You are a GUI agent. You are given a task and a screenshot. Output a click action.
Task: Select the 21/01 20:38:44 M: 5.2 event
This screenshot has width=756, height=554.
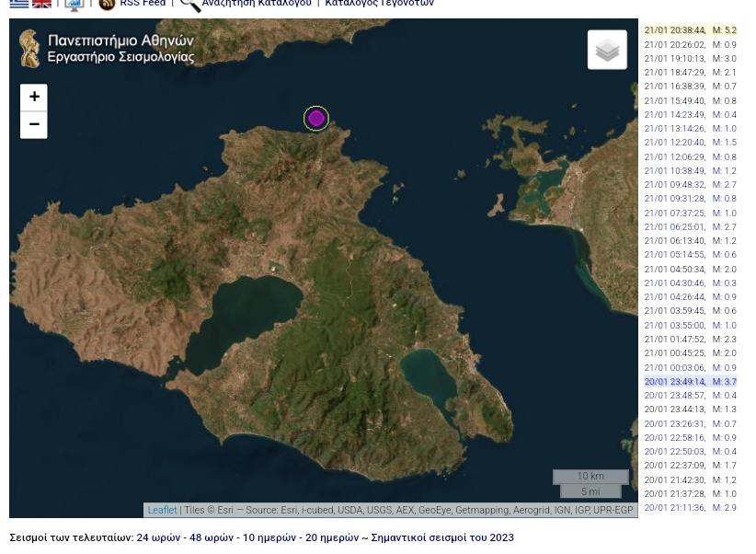point(690,30)
